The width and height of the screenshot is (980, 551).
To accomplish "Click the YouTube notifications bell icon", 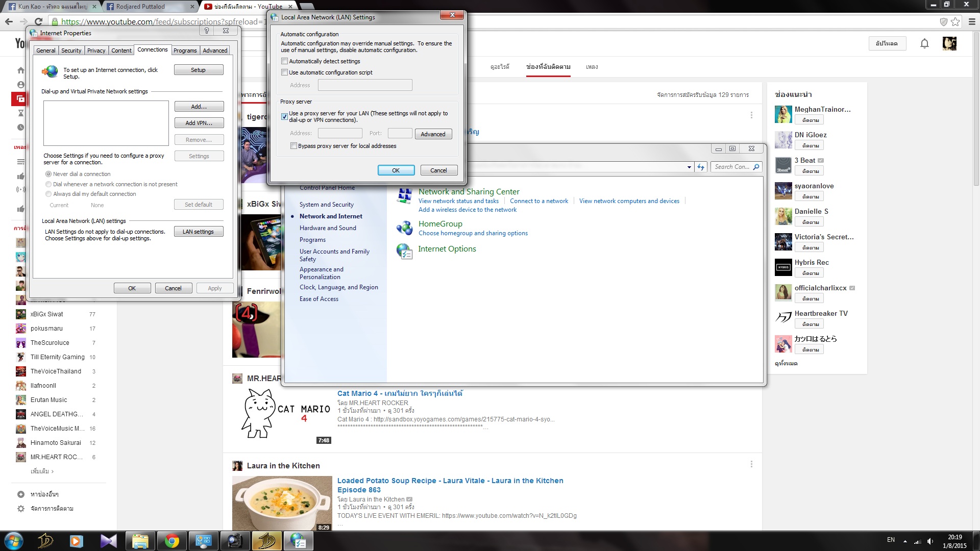I will pyautogui.click(x=924, y=43).
